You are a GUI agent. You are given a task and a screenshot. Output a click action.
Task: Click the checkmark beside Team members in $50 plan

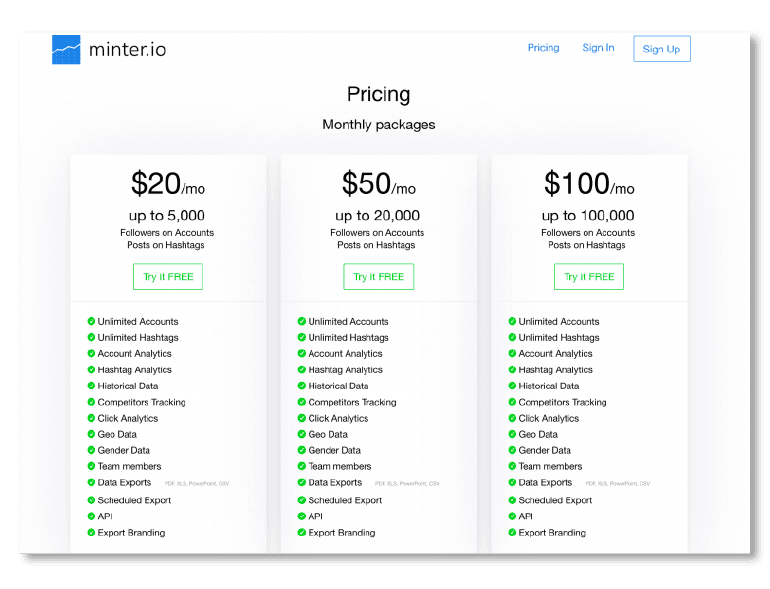302,466
